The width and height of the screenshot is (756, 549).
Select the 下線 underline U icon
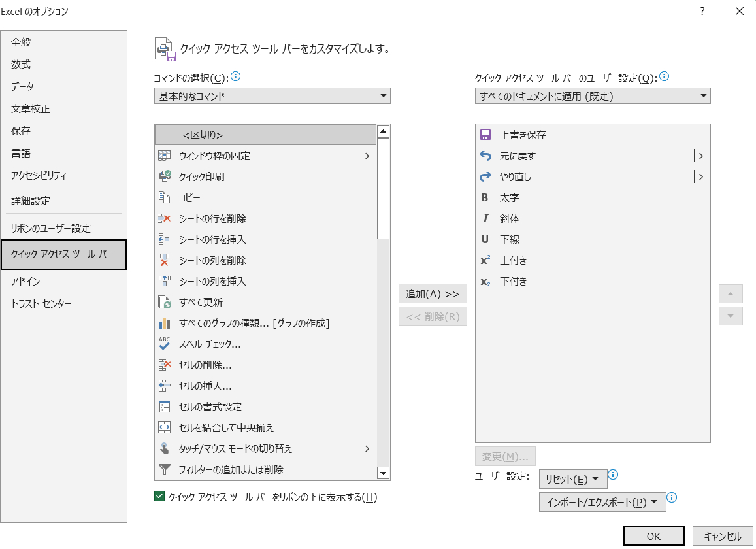[485, 239]
